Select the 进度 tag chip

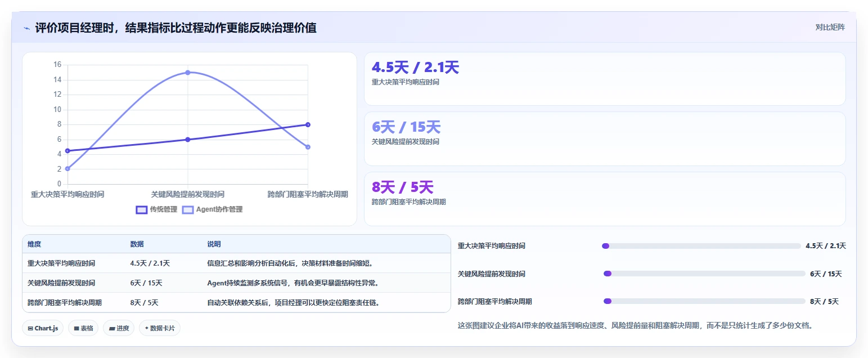pyautogui.click(x=119, y=328)
